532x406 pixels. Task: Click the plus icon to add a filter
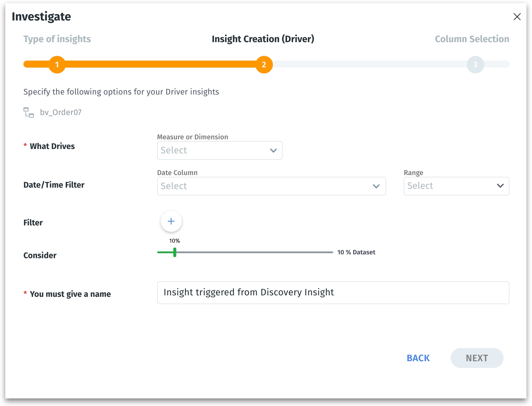click(171, 221)
